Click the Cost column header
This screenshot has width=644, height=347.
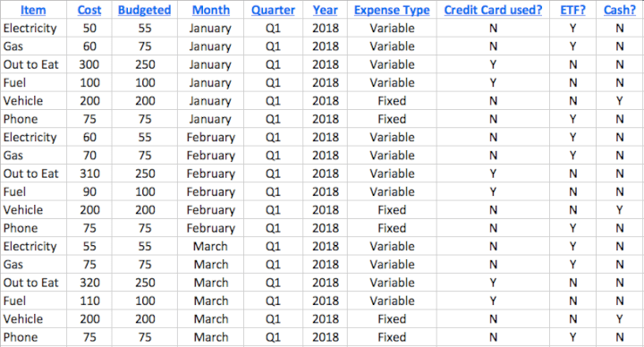pyautogui.click(x=89, y=10)
